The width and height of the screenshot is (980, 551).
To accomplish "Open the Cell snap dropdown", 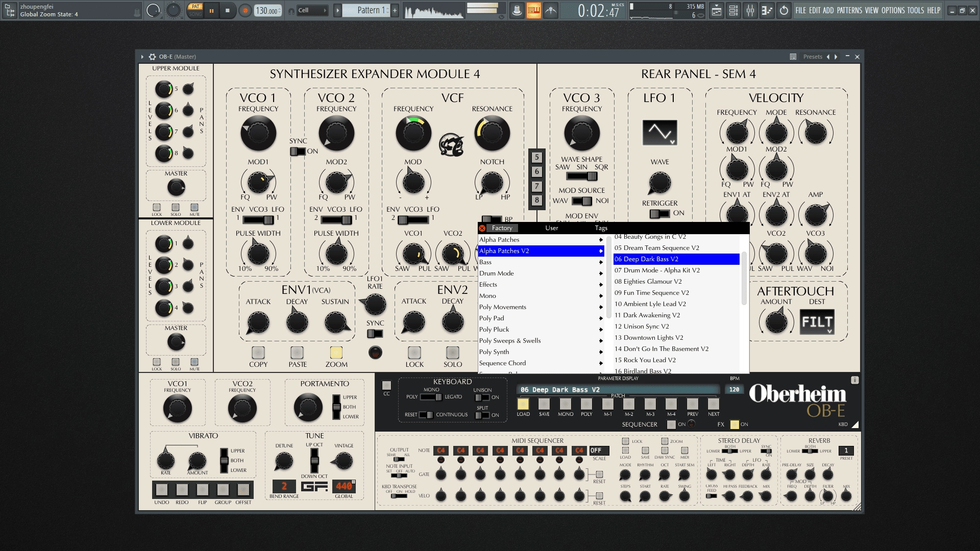I will click(312, 10).
